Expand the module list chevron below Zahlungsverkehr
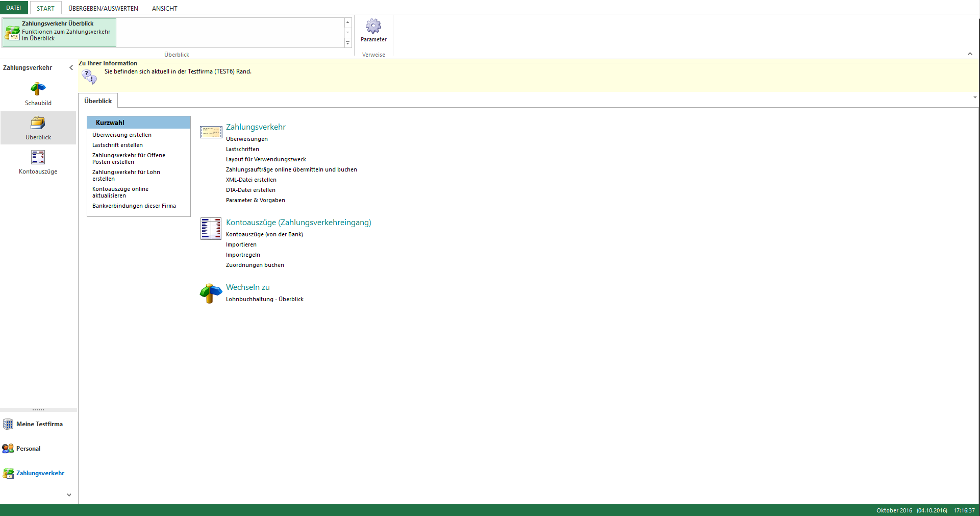This screenshot has height=516, width=980. click(69, 495)
